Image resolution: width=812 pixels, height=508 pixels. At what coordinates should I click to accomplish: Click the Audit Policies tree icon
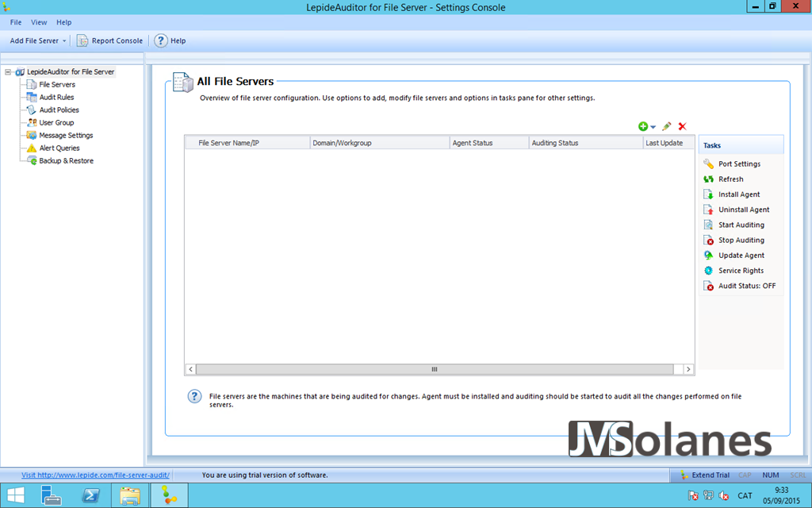point(32,110)
